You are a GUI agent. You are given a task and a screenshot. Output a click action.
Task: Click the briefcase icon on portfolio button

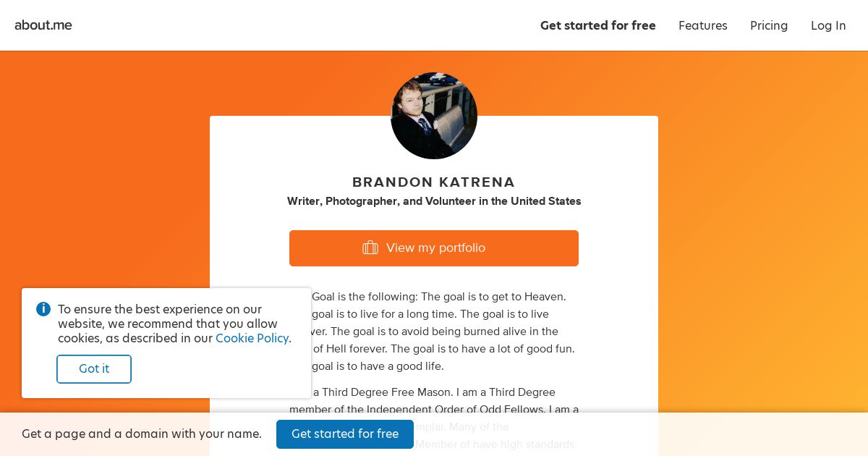tap(370, 248)
